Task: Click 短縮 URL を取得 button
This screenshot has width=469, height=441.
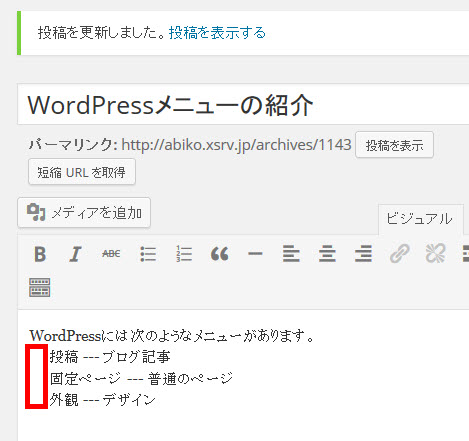Action: [x=82, y=172]
